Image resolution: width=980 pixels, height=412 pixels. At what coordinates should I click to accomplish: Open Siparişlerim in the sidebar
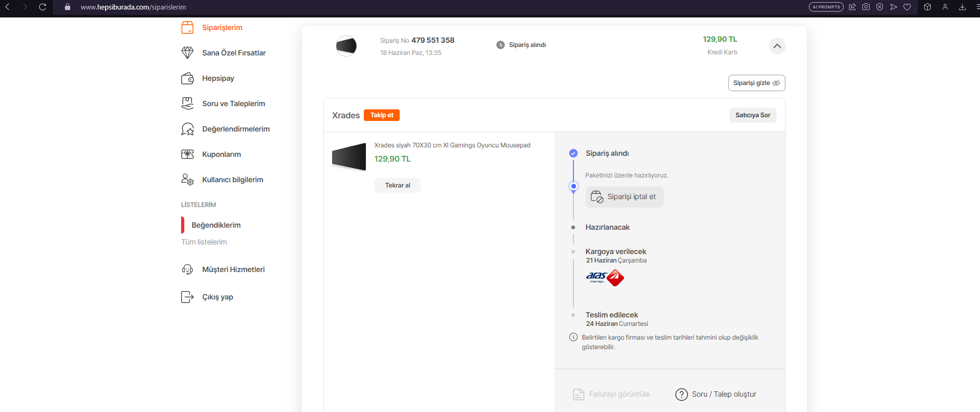(x=222, y=27)
